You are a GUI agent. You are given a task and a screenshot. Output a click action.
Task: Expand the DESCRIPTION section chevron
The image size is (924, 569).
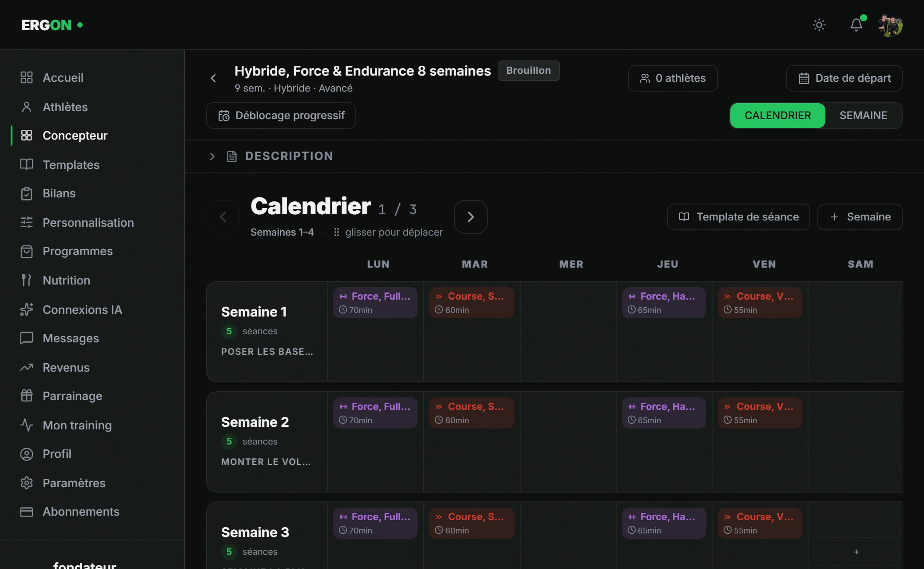212,156
